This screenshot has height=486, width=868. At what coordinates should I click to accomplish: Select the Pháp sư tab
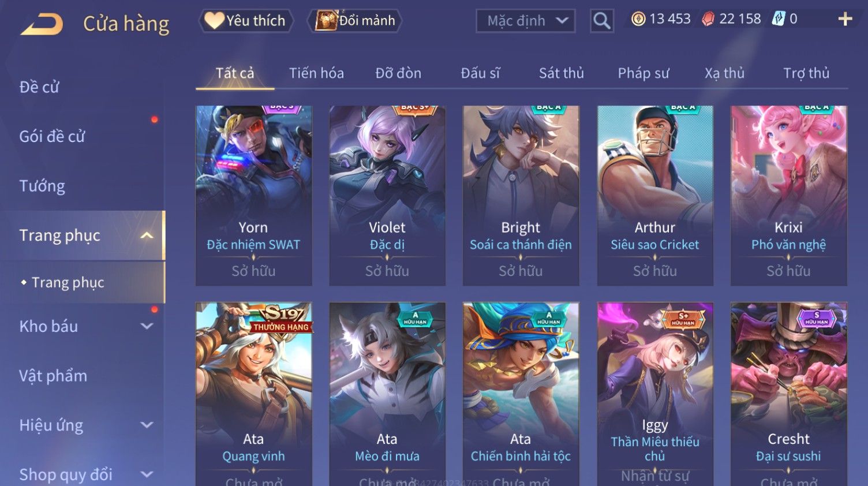pyautogui.click(x=643, y=73)
